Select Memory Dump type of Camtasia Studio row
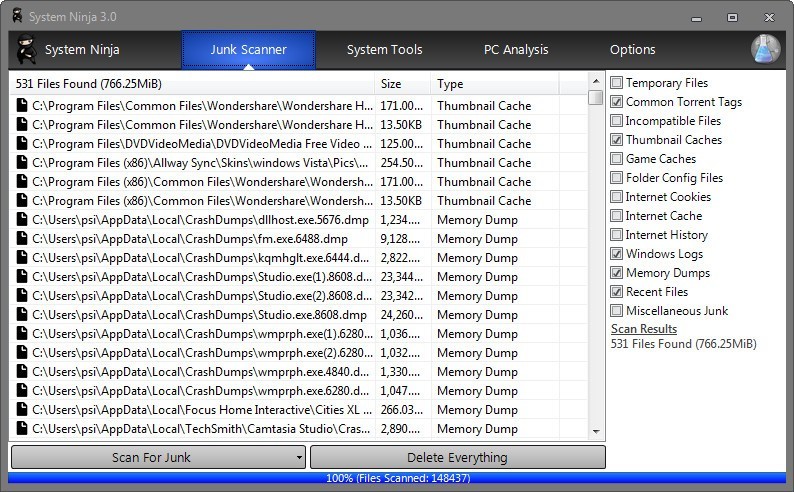This screenshot has height=492, width=794. coord(478,429)
